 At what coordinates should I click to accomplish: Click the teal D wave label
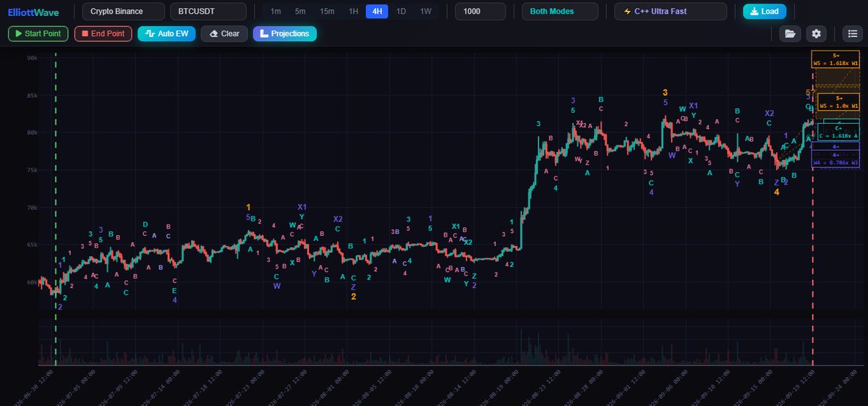(x=145, y=224)
